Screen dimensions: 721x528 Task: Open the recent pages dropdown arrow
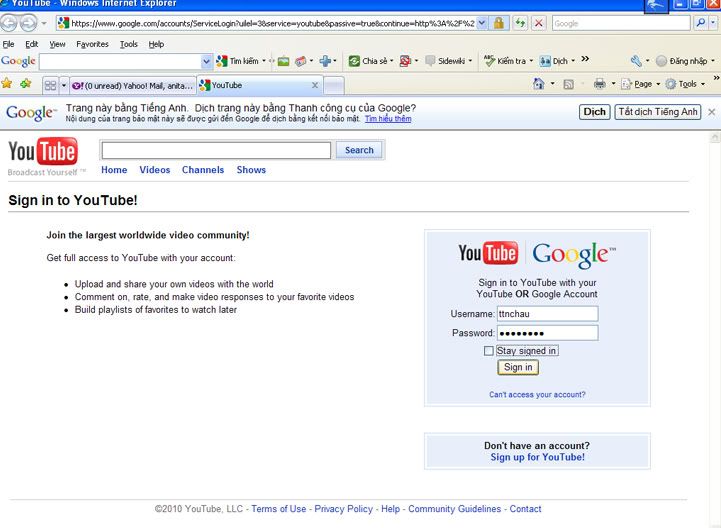[x=44, y=23]
